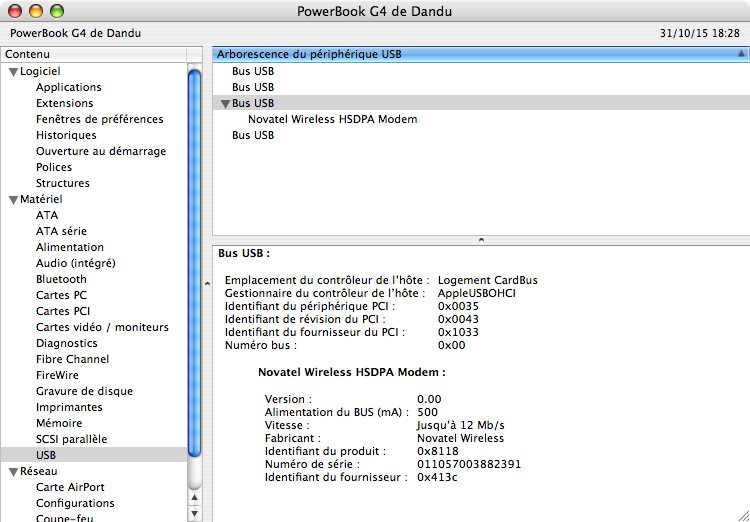
Task: Select Fibre Channel category
Action: pos(72,359)
